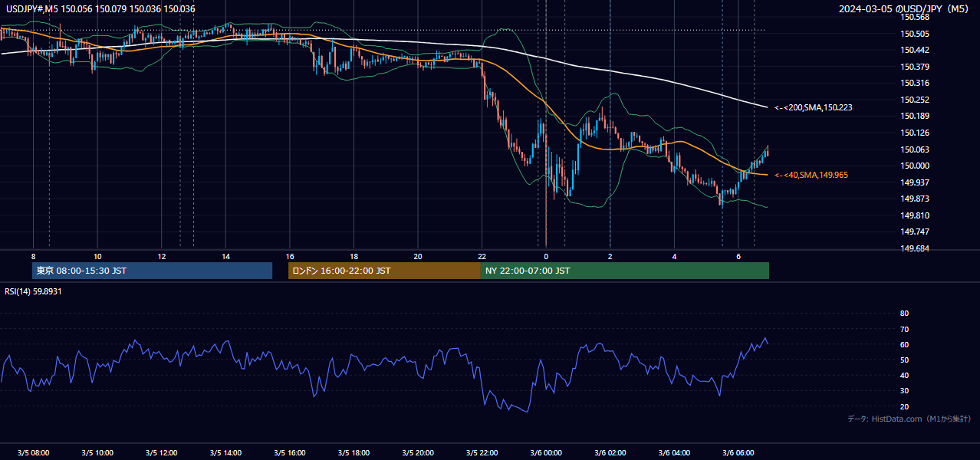Pick the 3/5 14:00 bottom time label
The height and width of the screenshot is (460, 980).
point(225,453)
